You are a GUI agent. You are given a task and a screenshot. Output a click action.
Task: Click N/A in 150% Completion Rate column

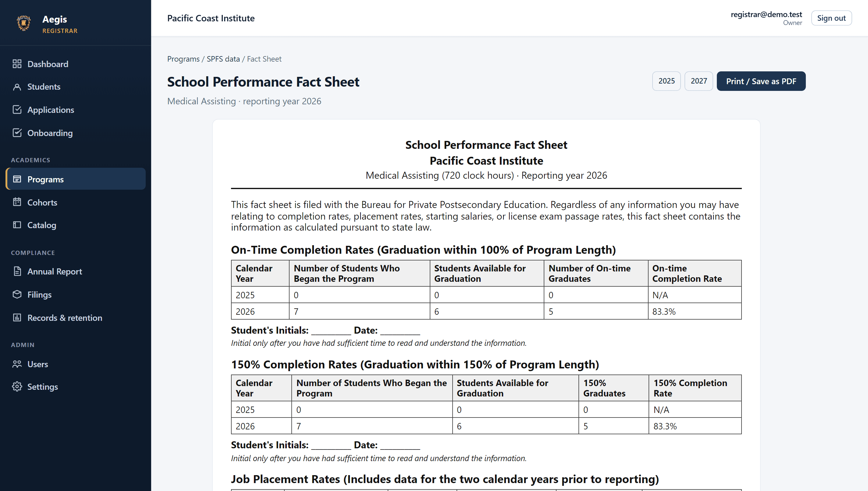(661, 410)
